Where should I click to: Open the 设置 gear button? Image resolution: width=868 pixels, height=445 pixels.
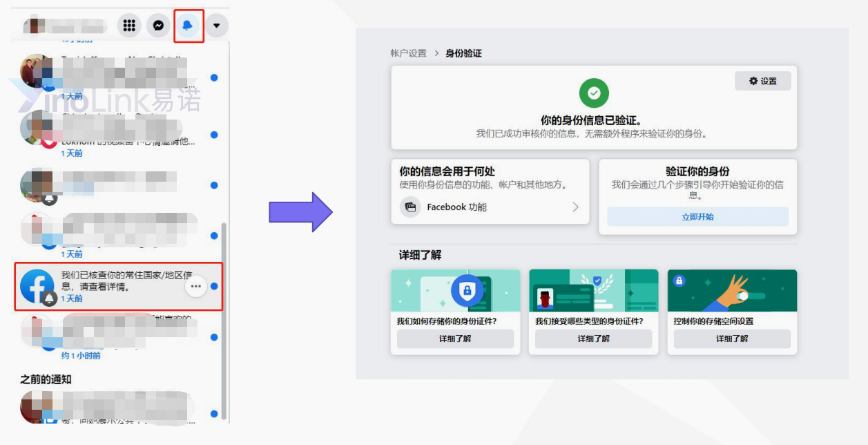point(763,81)
